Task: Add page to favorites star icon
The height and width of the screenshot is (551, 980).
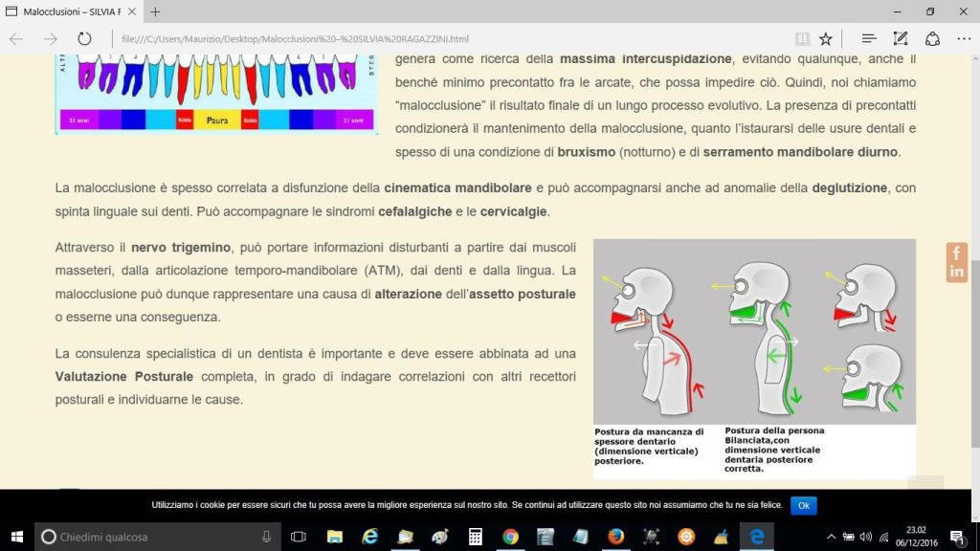Action: coord(825,39)
